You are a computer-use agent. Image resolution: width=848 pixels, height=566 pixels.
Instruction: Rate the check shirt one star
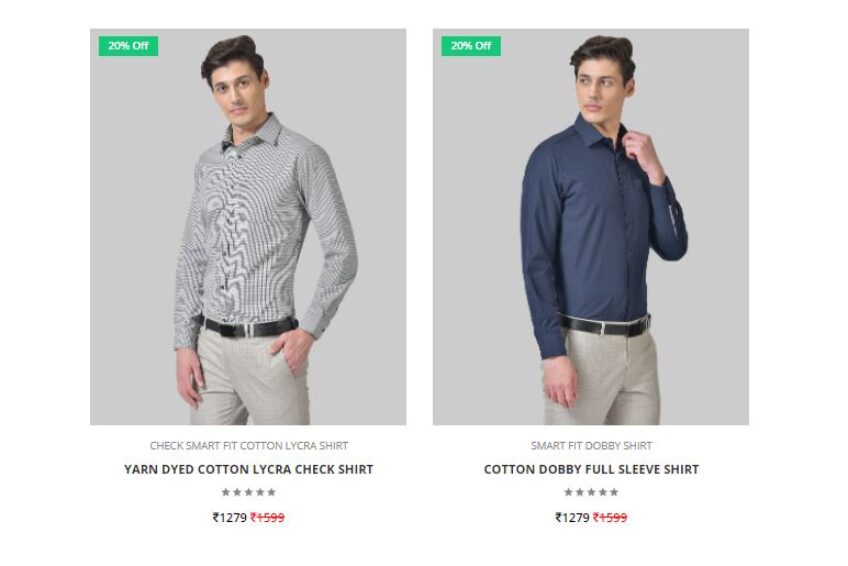pos(226,492)
